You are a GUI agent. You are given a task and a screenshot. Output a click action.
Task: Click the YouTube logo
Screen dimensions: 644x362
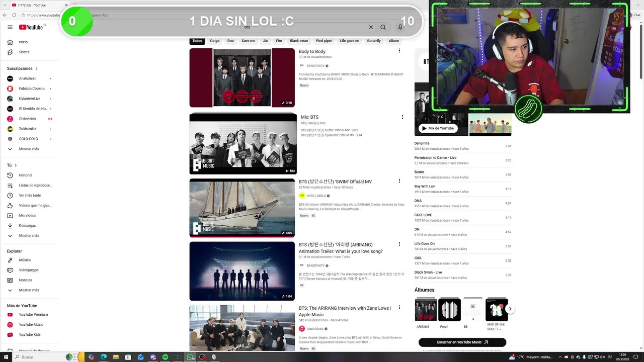click(31, 27)
